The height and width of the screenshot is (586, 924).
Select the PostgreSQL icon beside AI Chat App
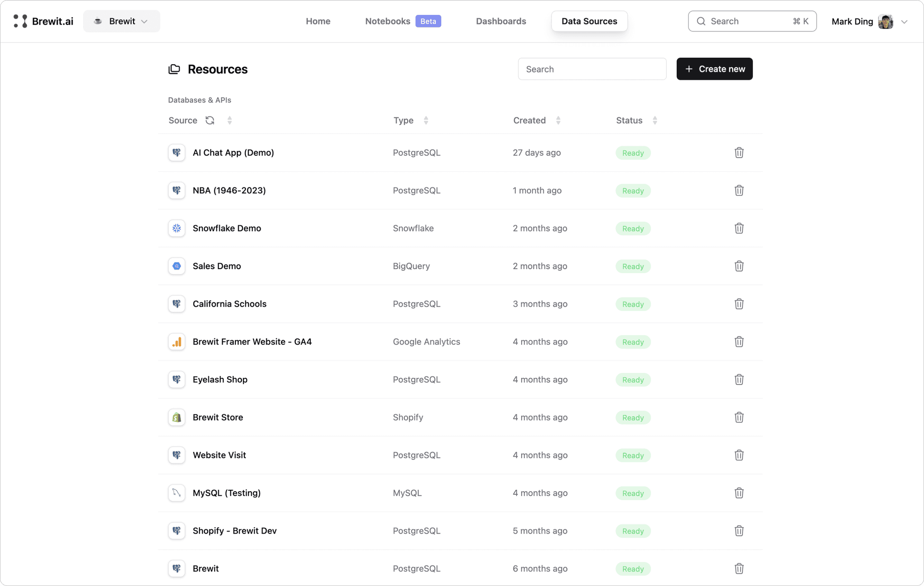176,153
